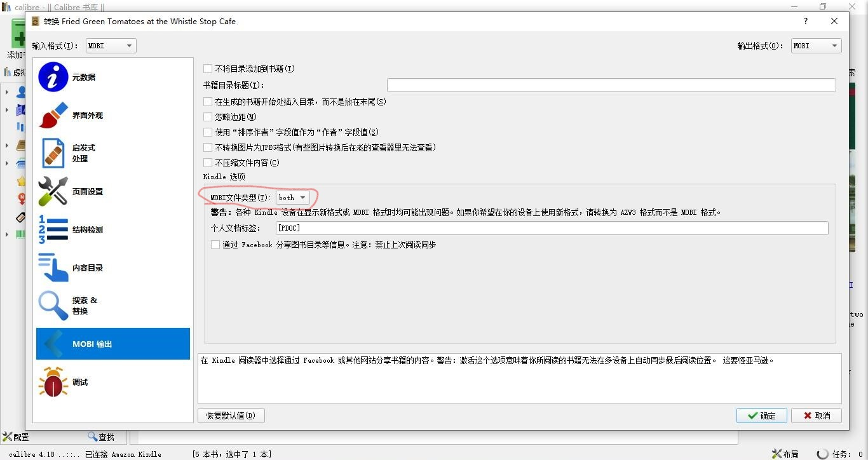The image size is (868, 460).
Task: Toggle 不转换图片为JPEG格式 checkbox
Action: click(x=208, y=147)
